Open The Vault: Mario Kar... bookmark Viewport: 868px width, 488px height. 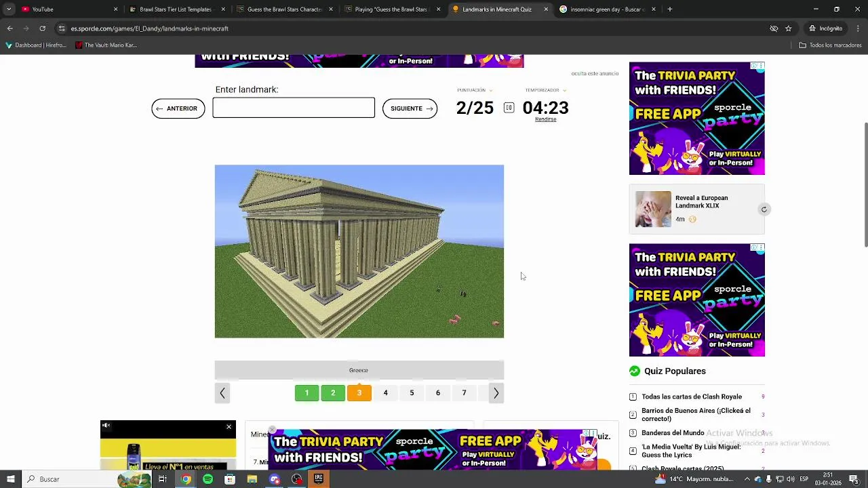106,45
